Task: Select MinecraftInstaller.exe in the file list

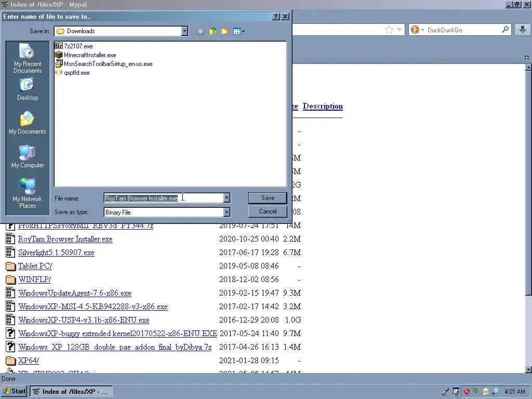Action: 86,55
